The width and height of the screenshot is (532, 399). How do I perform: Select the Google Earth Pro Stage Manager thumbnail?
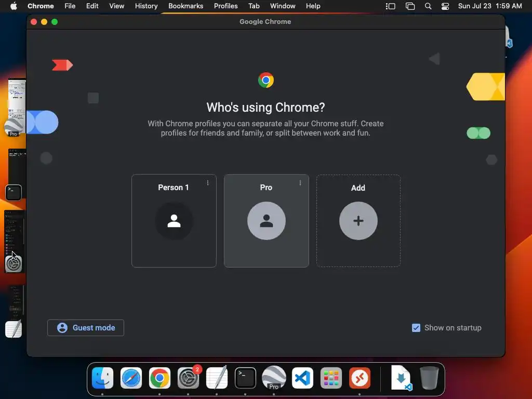coord(15,108)
